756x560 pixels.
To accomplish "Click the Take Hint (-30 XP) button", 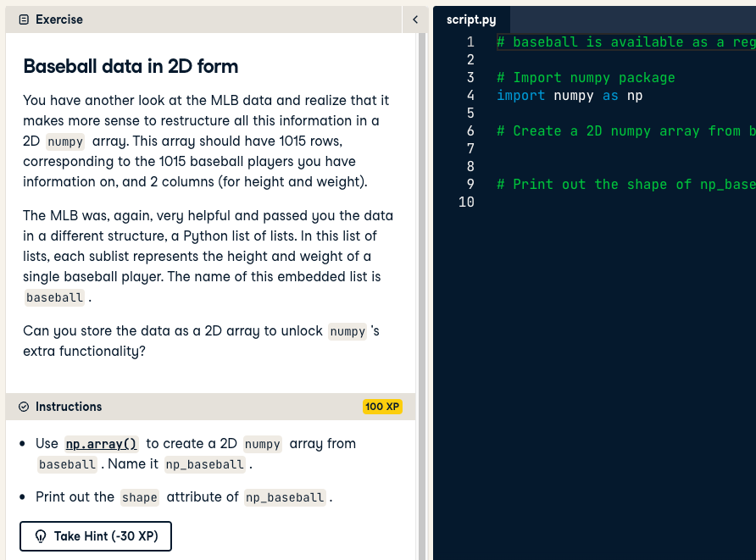I will point(95,536).
